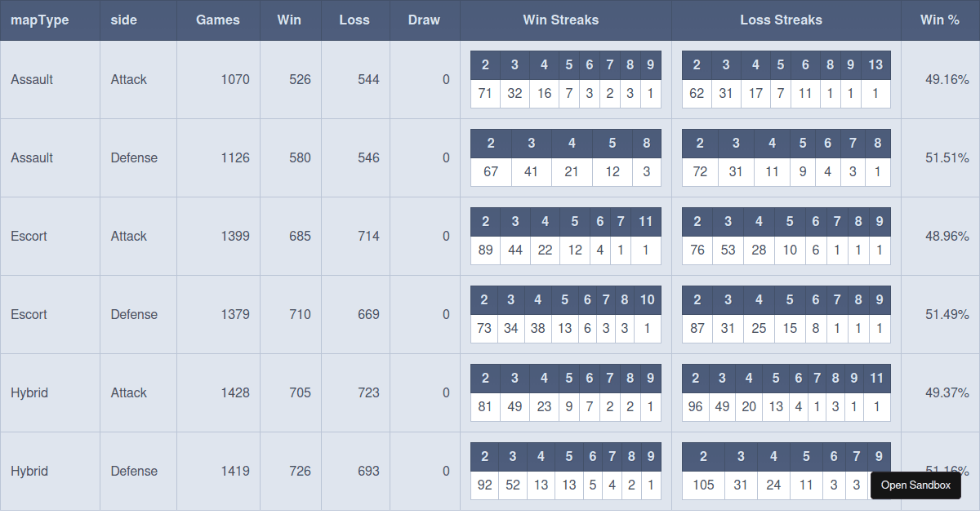Sort table by Games column header
The width and height of the screenshot is (980, 514).
tap(218, 20)
